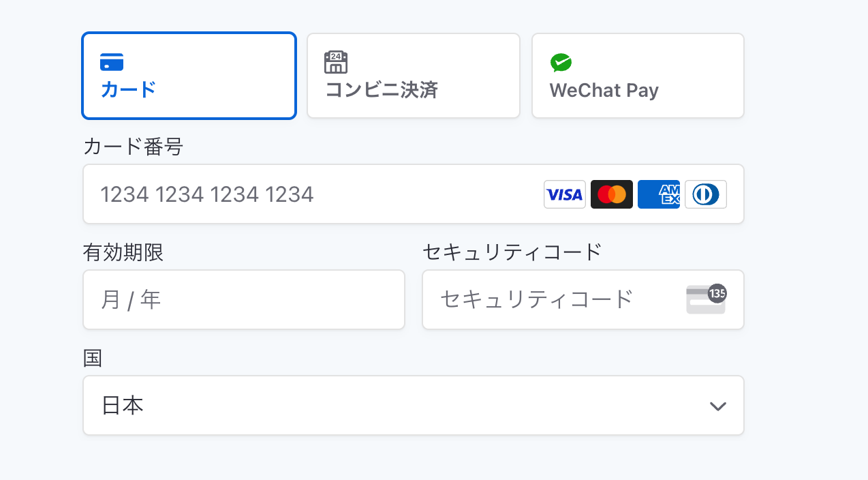Click the blue credit card icon above カード

click(x=112, y=61)
